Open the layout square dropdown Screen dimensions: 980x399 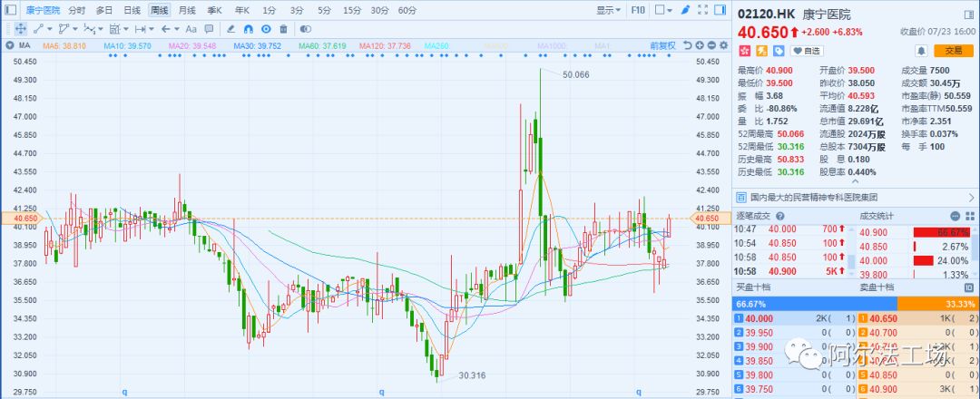[x=663, y=10]
